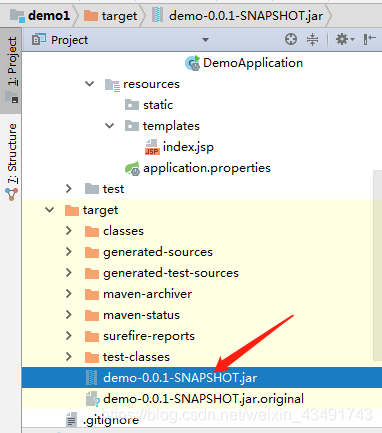
Task: Collapse the resources folder
Action: click(89, 84)
